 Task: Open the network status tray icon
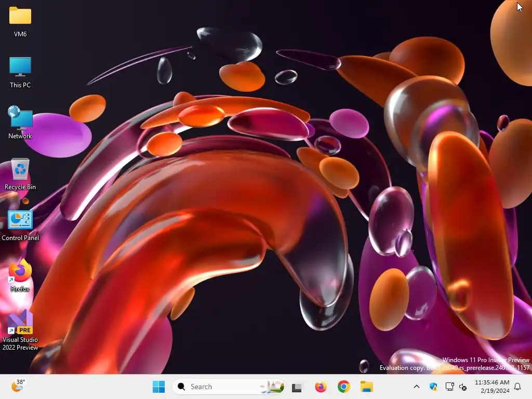click(449, 387)
